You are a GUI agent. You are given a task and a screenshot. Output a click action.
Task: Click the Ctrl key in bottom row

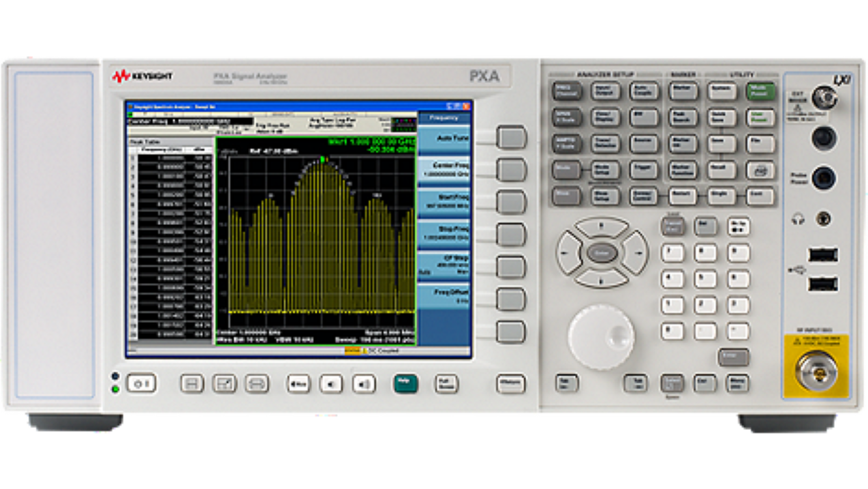(705, 383)
